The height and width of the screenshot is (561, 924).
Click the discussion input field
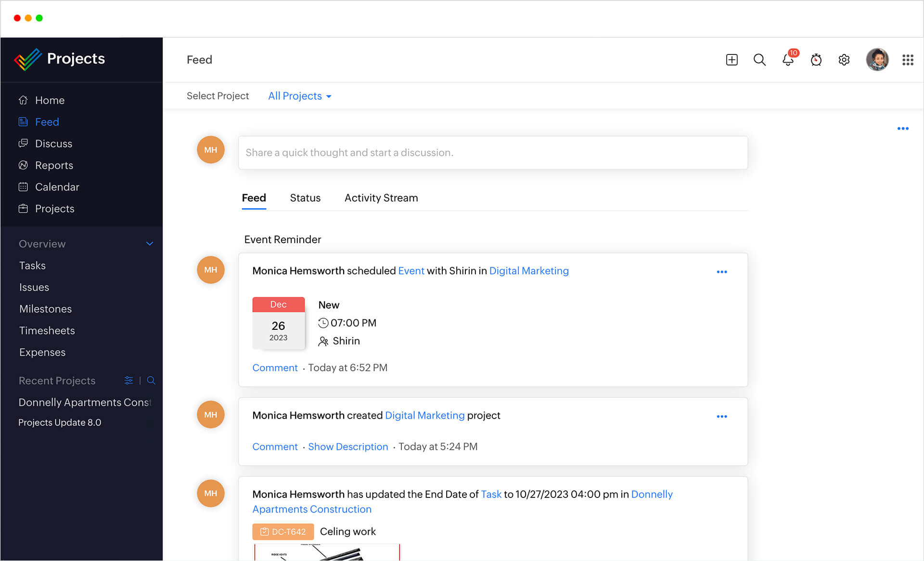[x=492, y=152]
